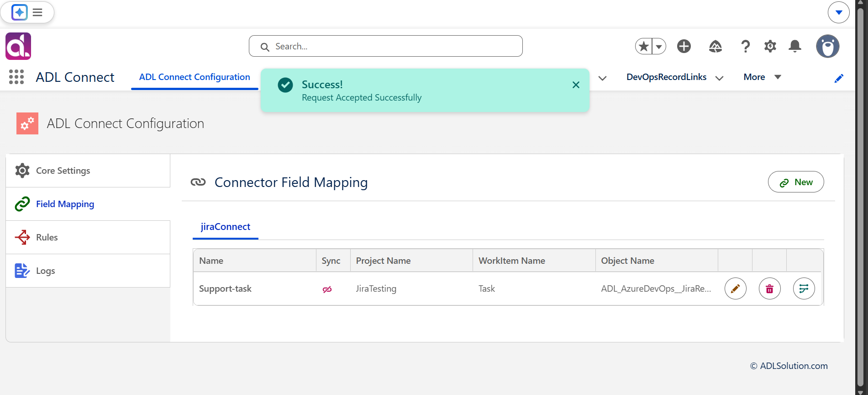Open Trailhead guidance center icon
Viewport: 868px width, 395px height.
point(715,46)
